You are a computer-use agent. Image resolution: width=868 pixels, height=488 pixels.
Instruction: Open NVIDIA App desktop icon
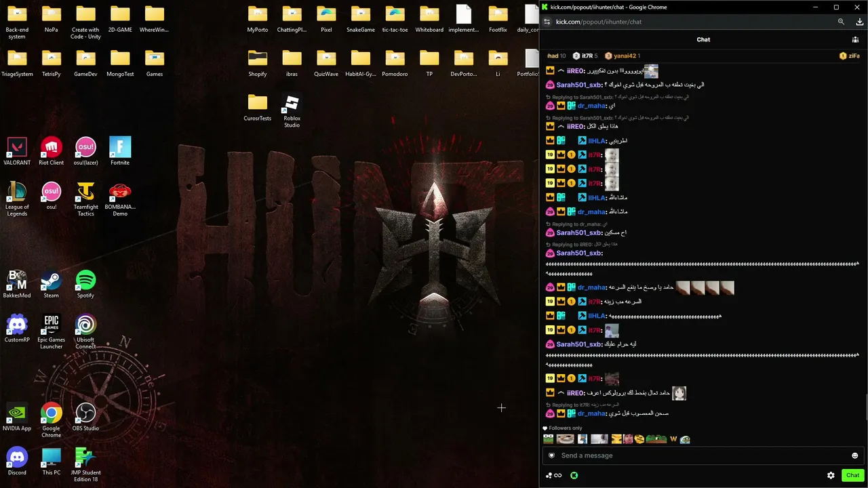tap(17, 418)
